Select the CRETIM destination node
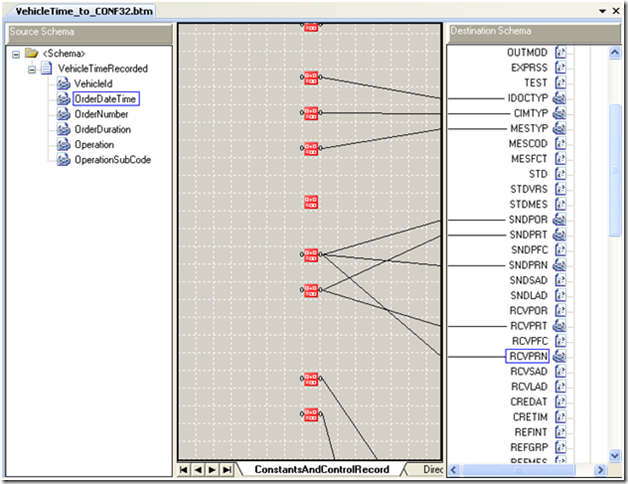Image resolution: width=628 pixels, height=484 pixels. tap(530, 417)
